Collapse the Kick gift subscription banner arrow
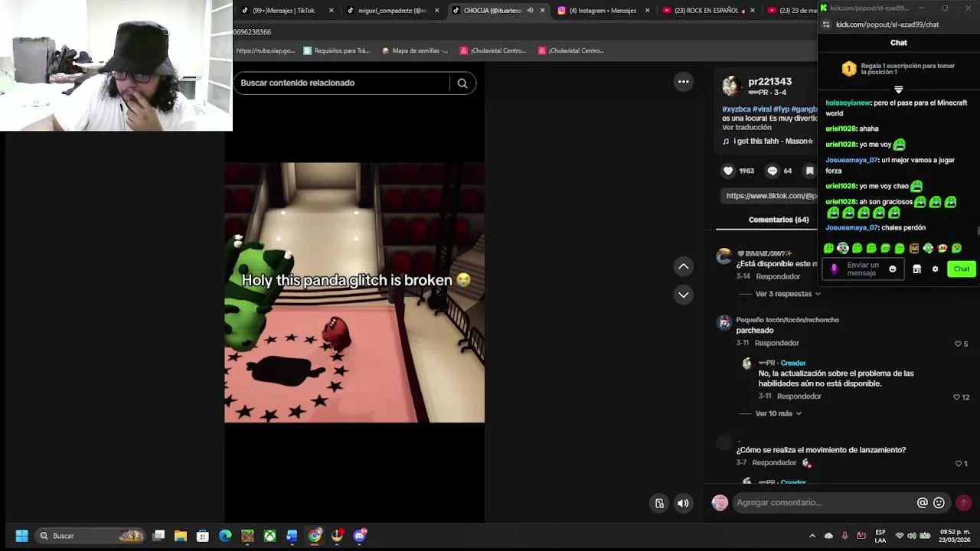The height and width of the screenshot is (551, 980). 898,90
